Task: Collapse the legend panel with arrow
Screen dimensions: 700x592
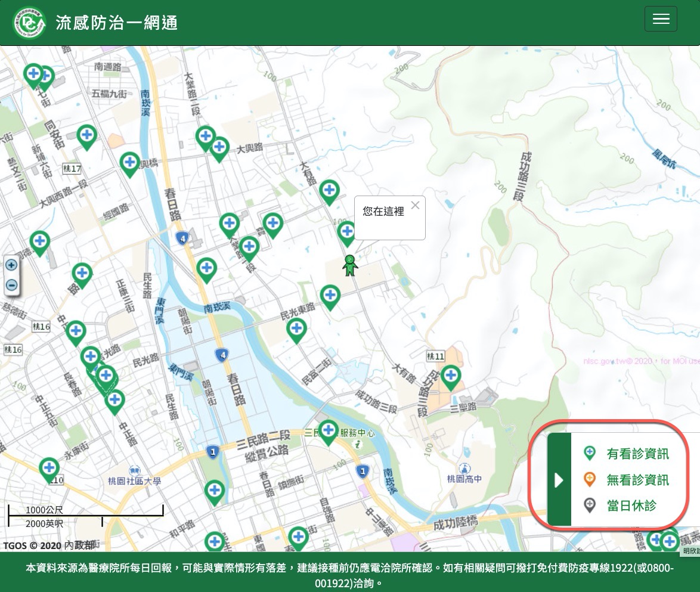Action: click(x=559, y=480)
